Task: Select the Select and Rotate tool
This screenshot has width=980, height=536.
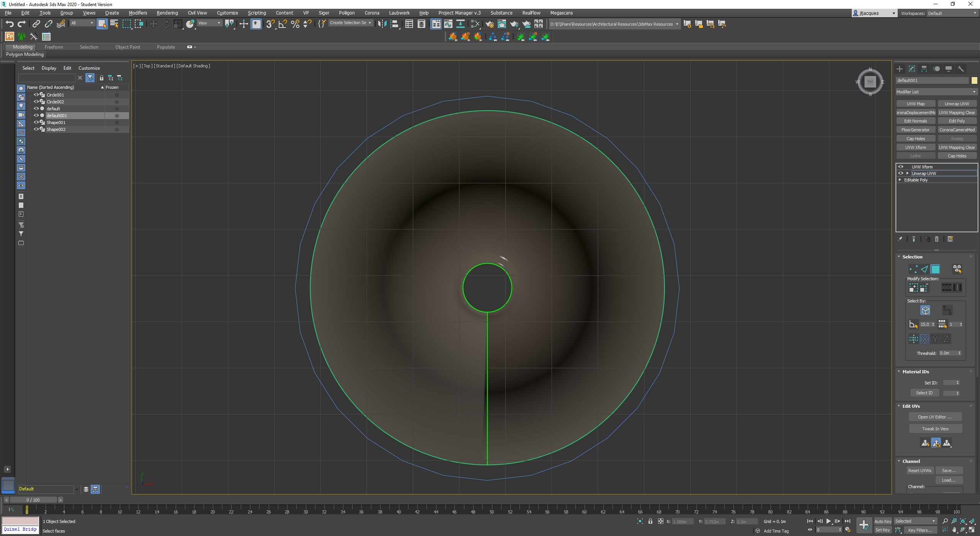Action: pyautogui.click(x=165, y=24)
